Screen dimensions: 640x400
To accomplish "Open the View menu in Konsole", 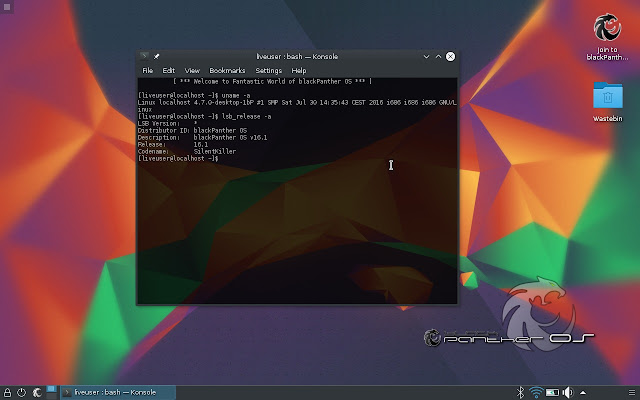I will coord(192,71).
